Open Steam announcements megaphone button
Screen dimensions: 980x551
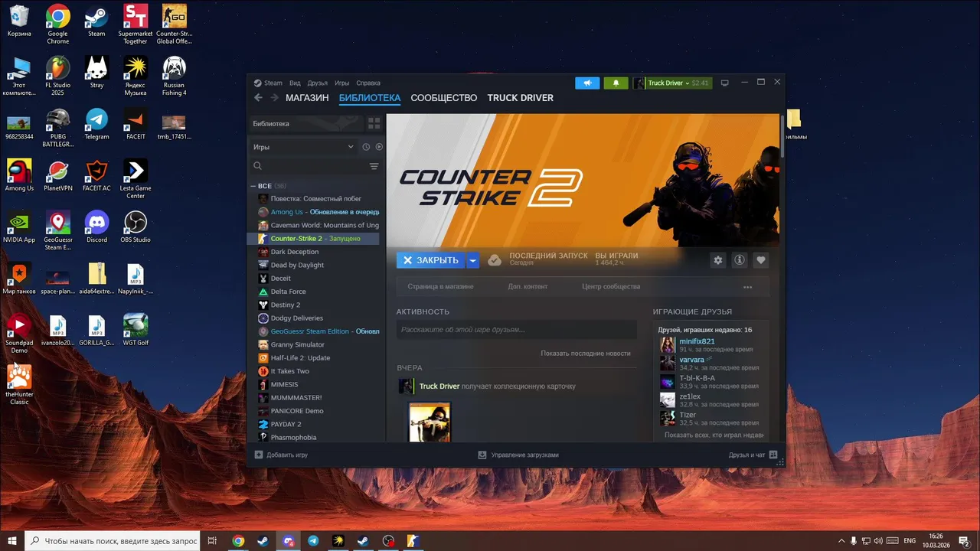587,83
